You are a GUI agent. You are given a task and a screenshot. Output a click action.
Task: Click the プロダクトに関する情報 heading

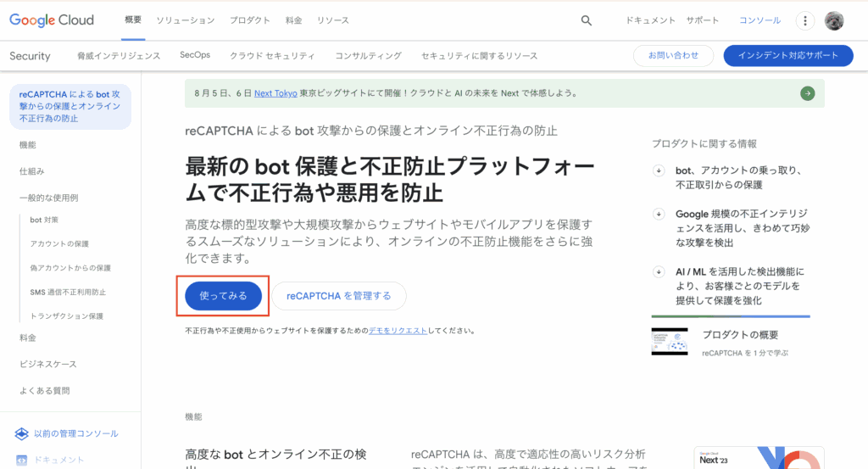(704, 143)
